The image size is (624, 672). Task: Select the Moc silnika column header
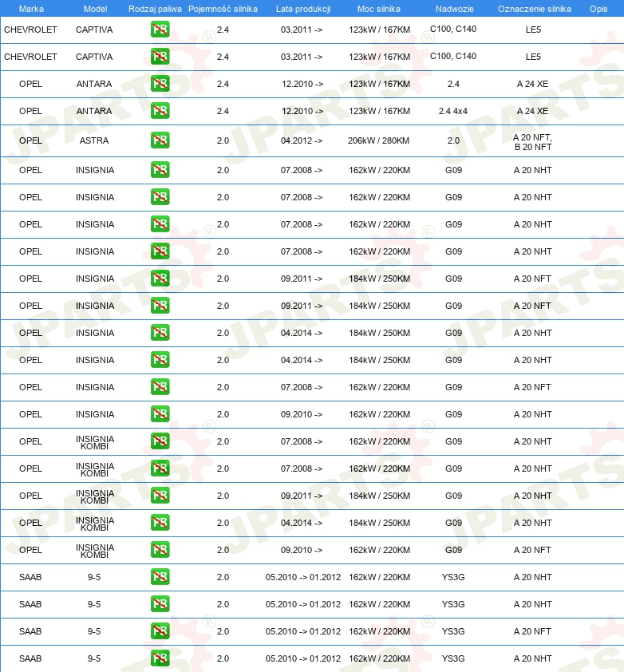379,9
